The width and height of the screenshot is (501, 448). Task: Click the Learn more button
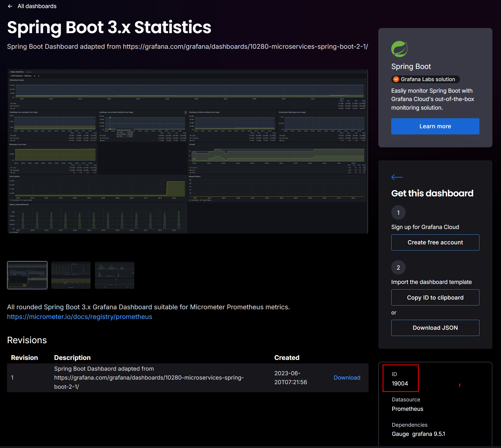[x=435, y=126]
